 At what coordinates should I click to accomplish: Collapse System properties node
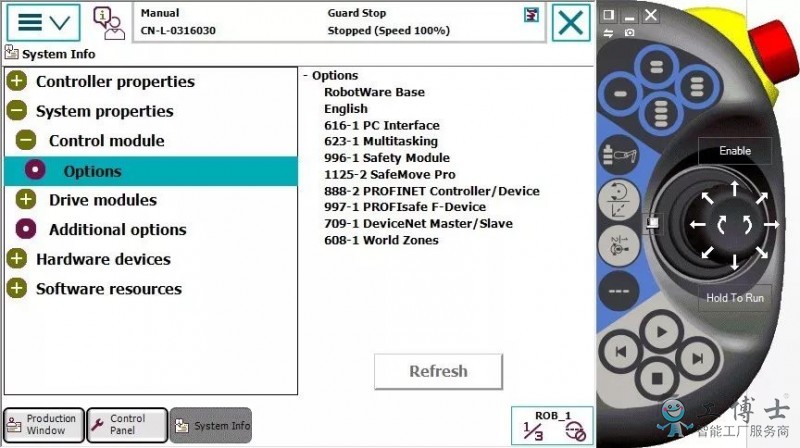pos(17,111)
